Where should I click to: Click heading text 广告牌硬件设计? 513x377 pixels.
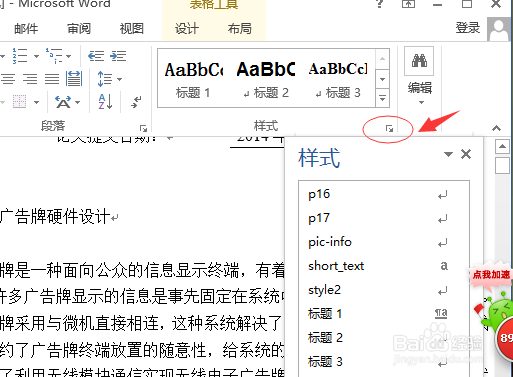click(55, 217)
